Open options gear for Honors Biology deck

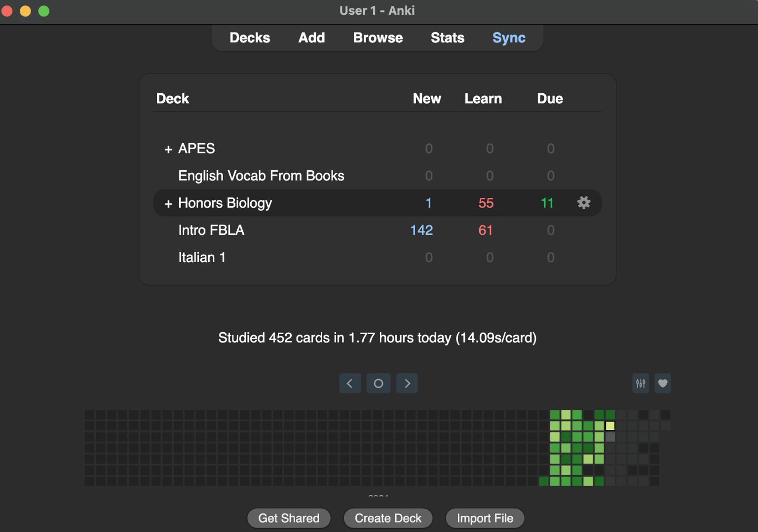pos(584,203)
